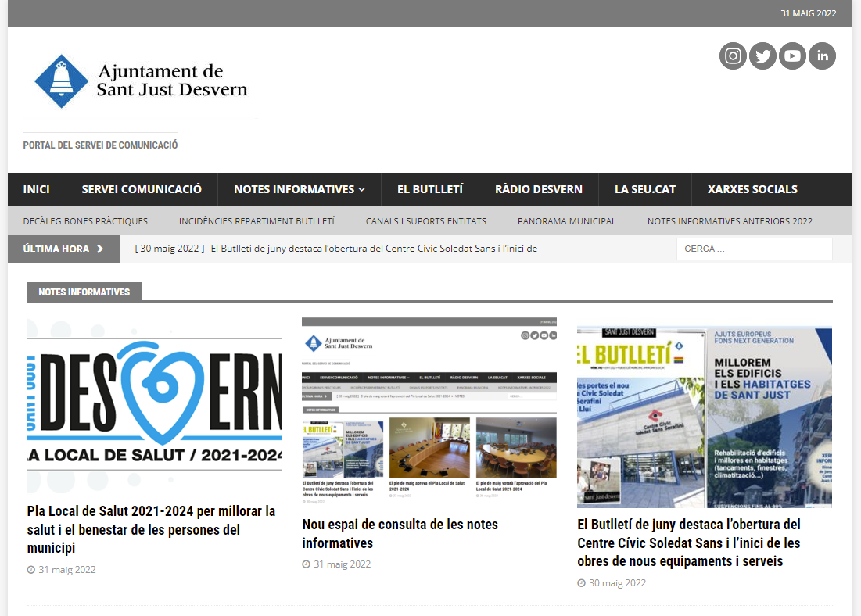This screenshot has width=861, height=616.
Task: Click the Cerca search input field
Action: point(754,249)
